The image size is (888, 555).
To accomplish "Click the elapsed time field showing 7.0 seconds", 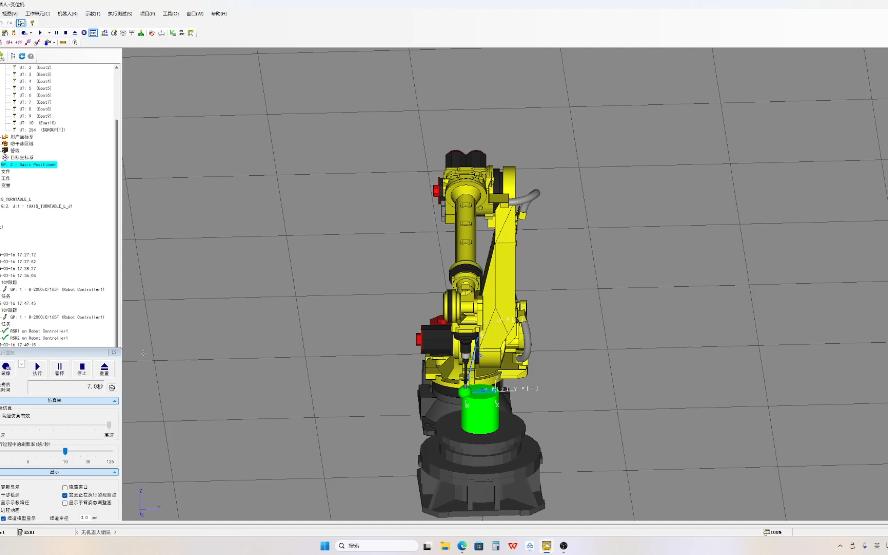I will (x=67, y=387).
